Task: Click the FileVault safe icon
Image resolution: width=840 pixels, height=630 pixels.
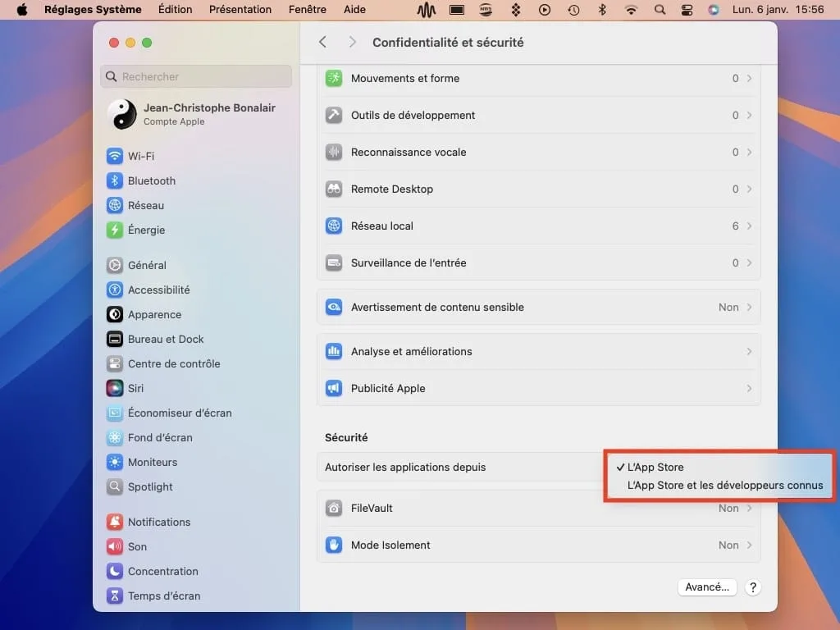Action: [334, 508]
